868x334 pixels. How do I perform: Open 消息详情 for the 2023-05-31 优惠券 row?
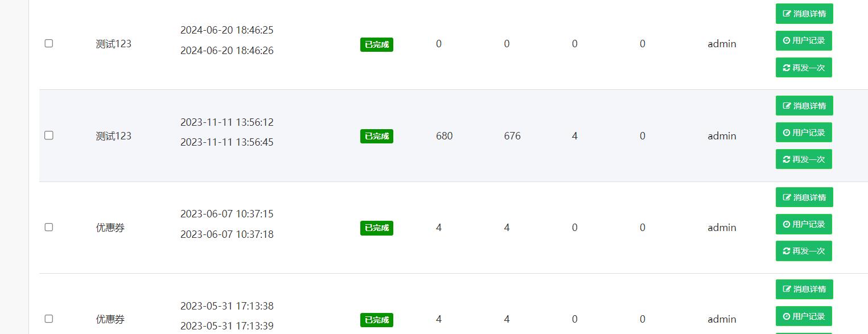804,289
